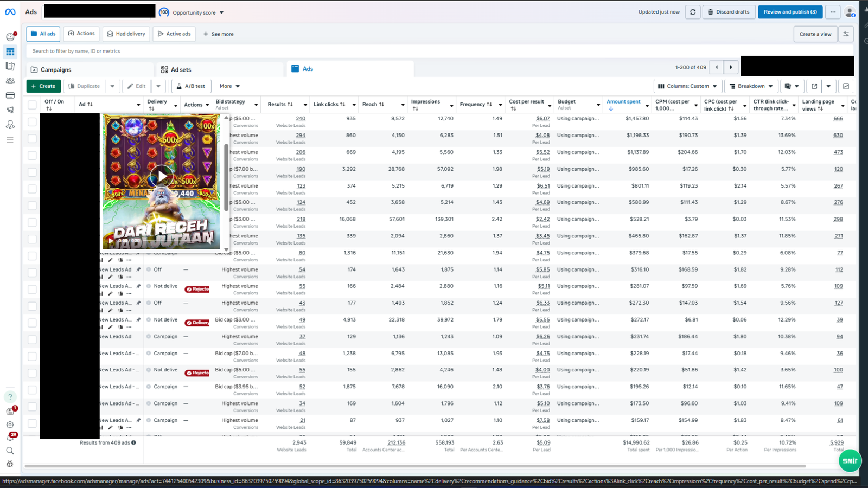Viewport: 868px width, 488px height.
Task: Click the export table data icon
Action: pyautogui.click(x=814, y=86)
